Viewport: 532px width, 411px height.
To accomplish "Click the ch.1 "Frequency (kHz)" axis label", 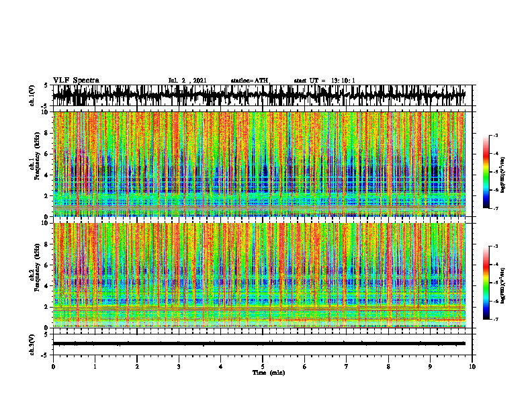I will [37, 156].
